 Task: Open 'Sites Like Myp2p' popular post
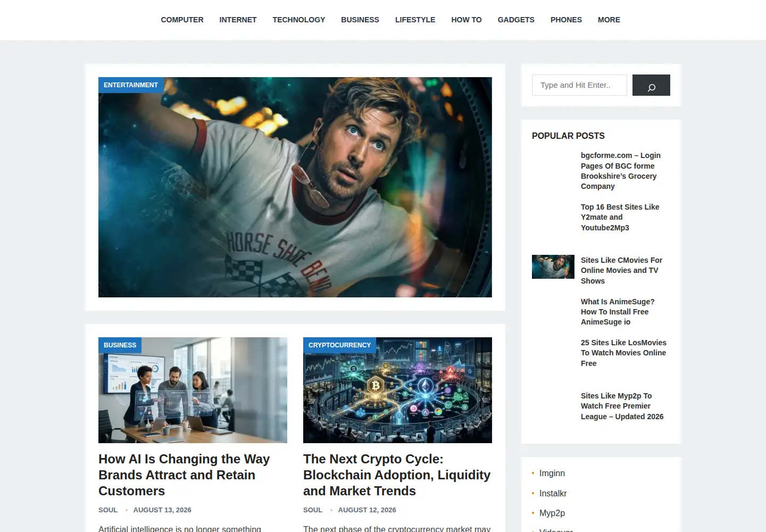[622, 406]
